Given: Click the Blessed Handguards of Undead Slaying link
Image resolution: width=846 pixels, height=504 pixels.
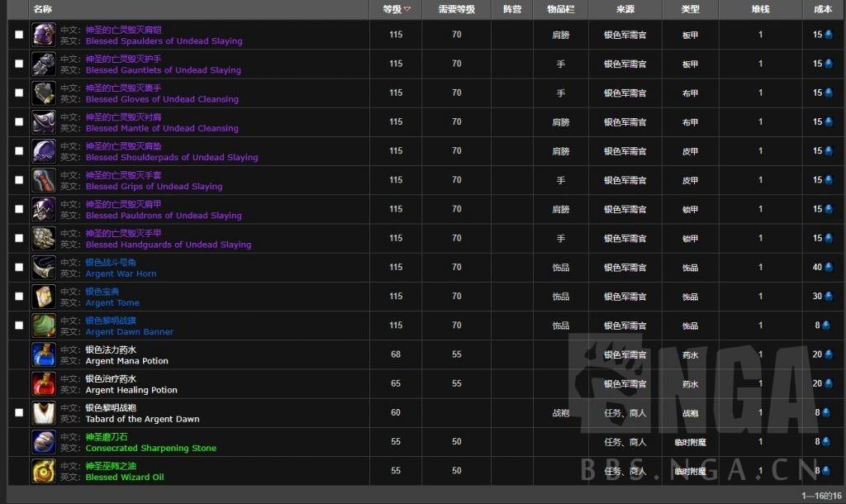Looking at the screenshot, I should [x=169, y=245].
